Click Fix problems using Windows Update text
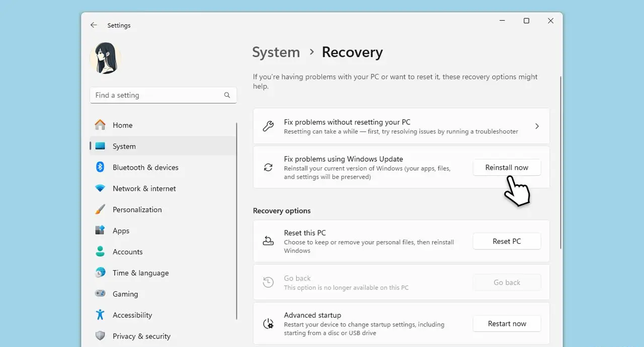644x347 pixels. tap(344, 159)
